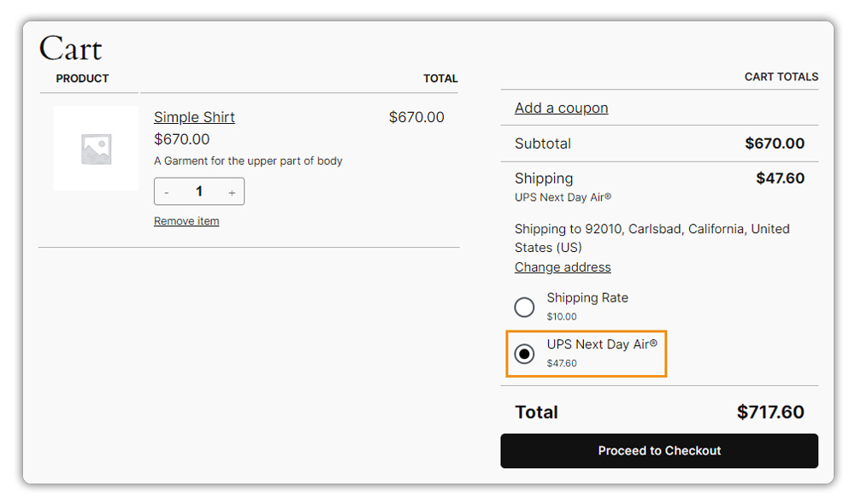Click the quantity input field

point(199,191)
